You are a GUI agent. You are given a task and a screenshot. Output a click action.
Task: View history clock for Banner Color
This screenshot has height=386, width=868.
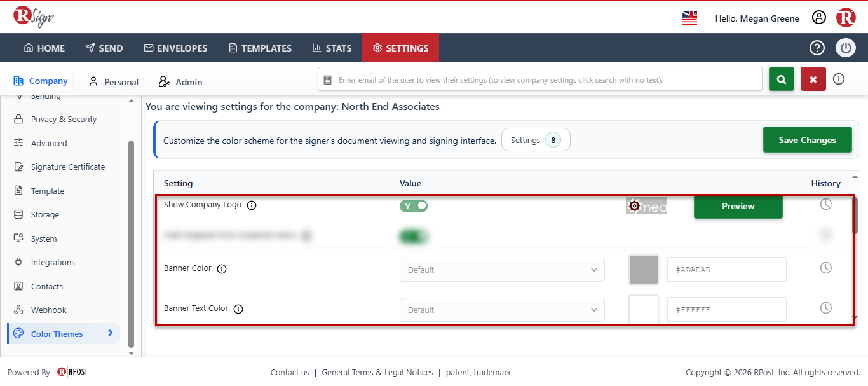pos(825,268)
